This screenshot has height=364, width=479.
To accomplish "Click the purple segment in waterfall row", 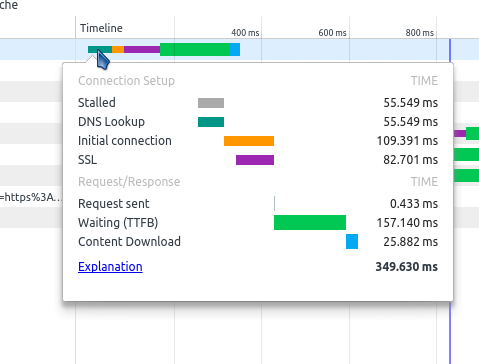I will pos(142,50).
